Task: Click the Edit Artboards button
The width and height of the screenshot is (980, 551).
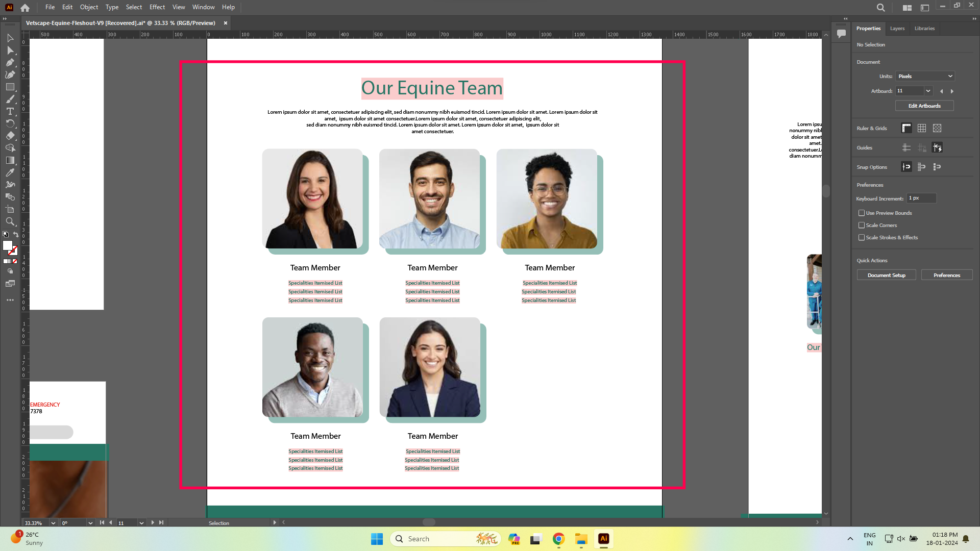Action: 924,106
